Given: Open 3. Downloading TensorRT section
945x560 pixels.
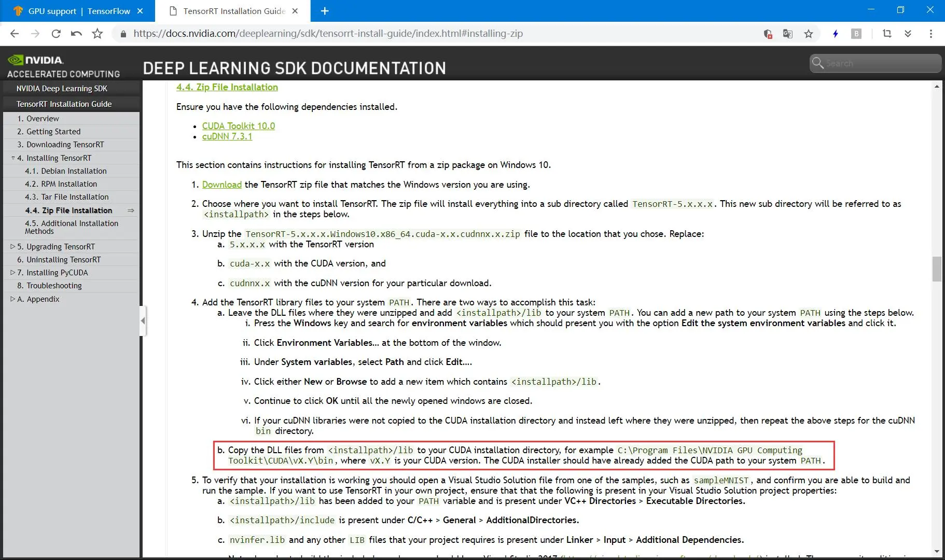Looking at the screenshot, I should click(60, 145).
